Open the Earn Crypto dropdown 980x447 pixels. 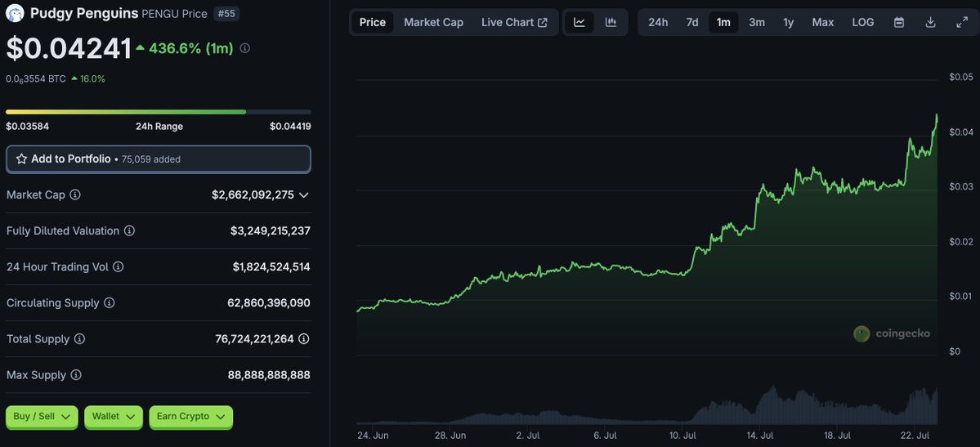pos(190,417)
